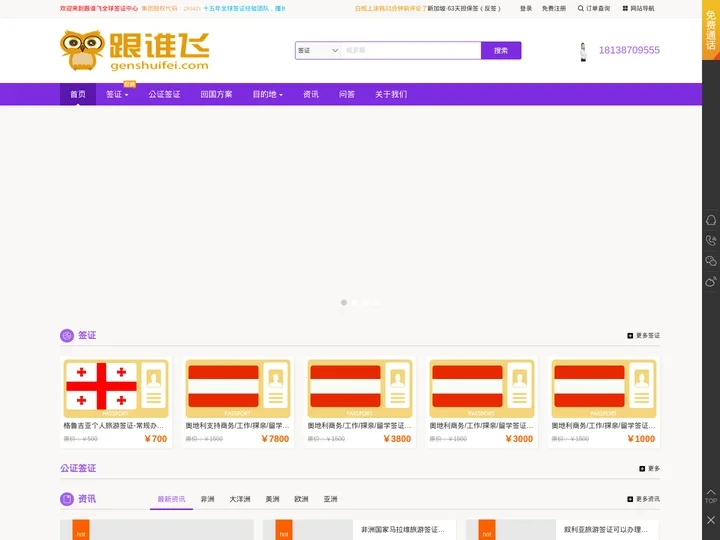Click the TOP back-to-top arrow
This screenshot has height=540, width=720.
point(711,496)
